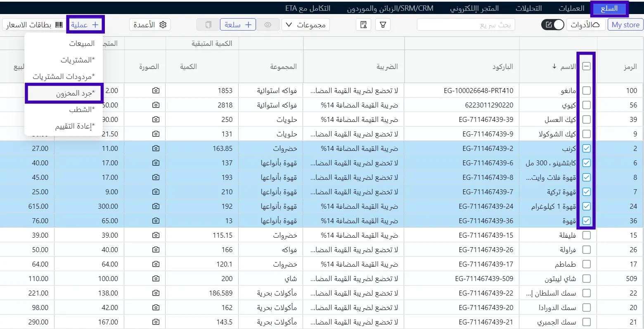Click camera icon in فليفلة row
The height and width of the screenshot is (329, 644).
coord(156,235)
